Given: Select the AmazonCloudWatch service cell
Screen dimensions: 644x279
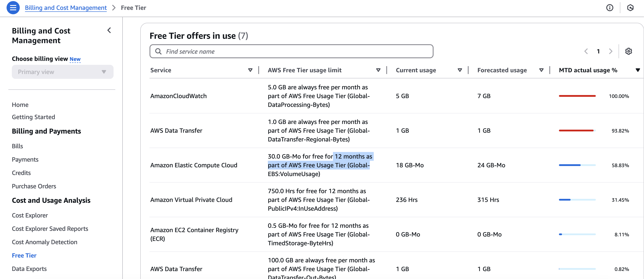Looking at the screenshot, I should (178, 96).
